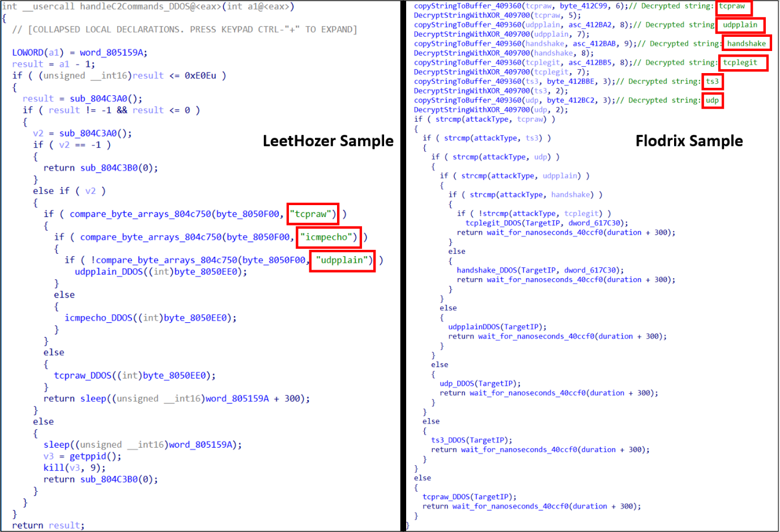This screenshot has height=532, width=780.
Task: Click the 'sleep((unsigned __int16)word_805159A);' statement
Action: pyautogui.click(x=143, y=445)
